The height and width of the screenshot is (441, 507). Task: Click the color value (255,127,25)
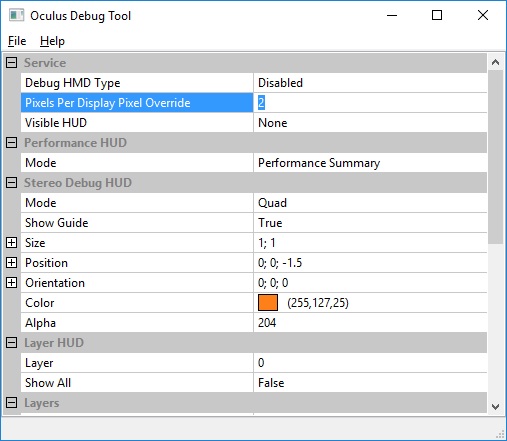coord(318,303)
